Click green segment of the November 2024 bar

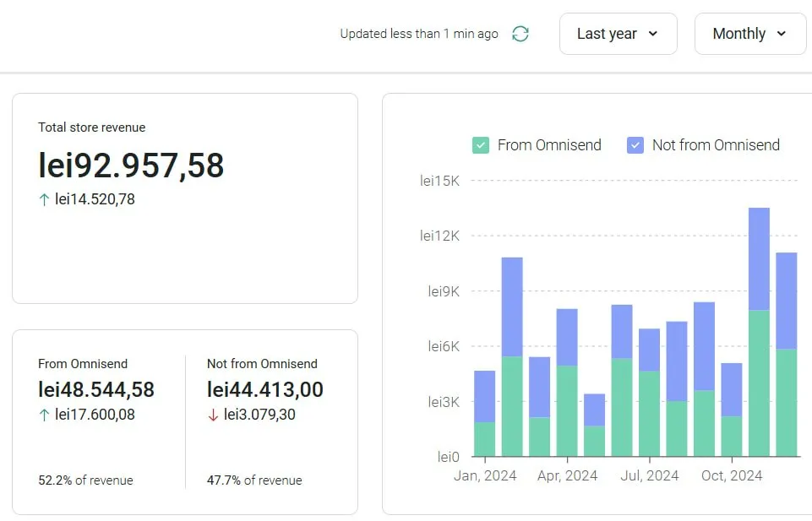[759, 383]
